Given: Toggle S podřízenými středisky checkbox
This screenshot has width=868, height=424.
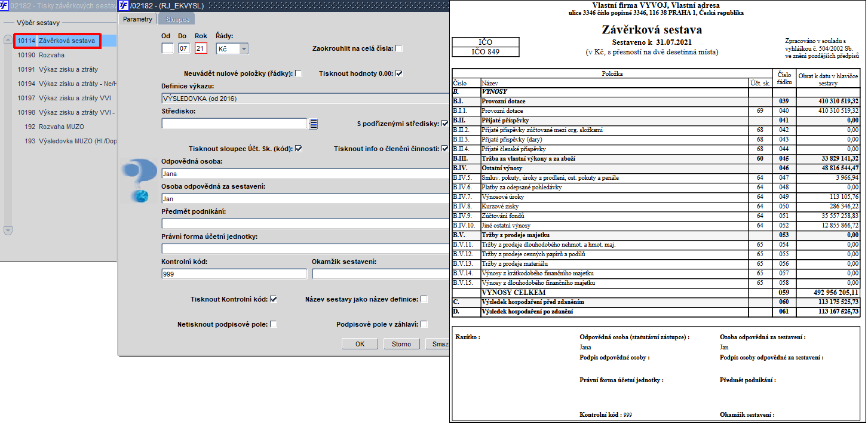Looking at the screenshot, I should pyautogui.click(x=444, y=124).
